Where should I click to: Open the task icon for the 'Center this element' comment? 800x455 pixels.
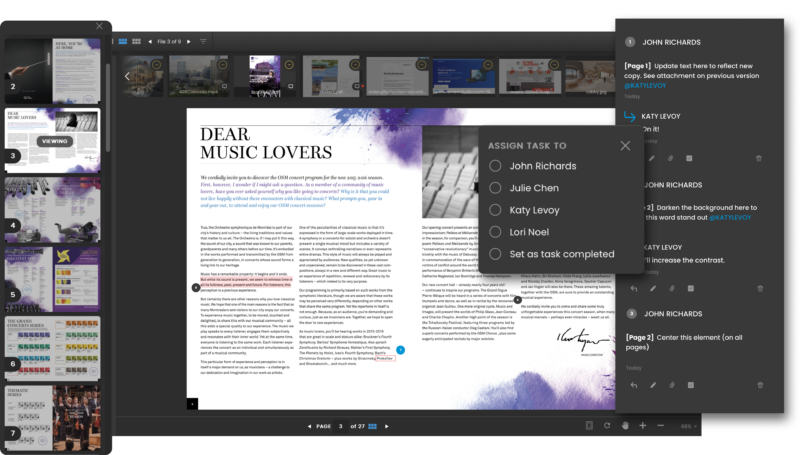[691, 385]
